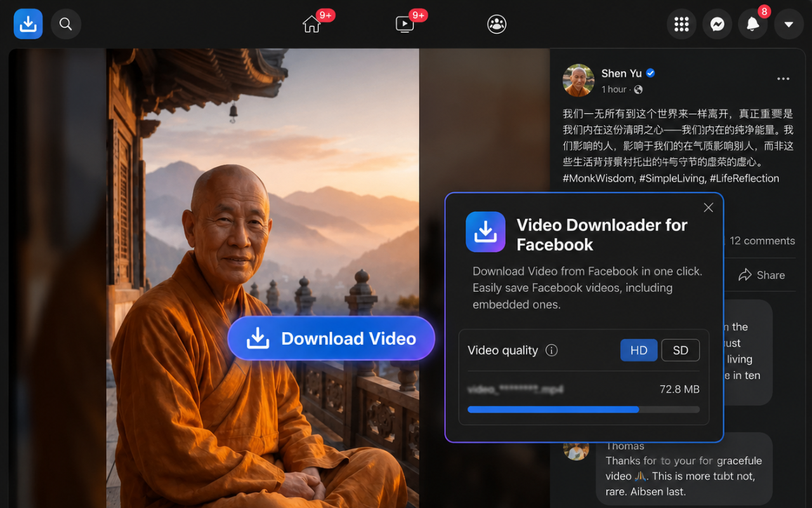The width and height of the screenshot is (812, 508).
Task: Select HD video quality
Action: click(x=639, y=351)
